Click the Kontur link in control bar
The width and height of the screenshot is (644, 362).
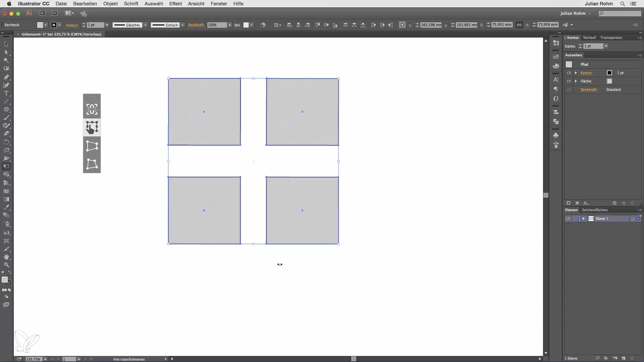pyautogui.click(x=72, y=25)
